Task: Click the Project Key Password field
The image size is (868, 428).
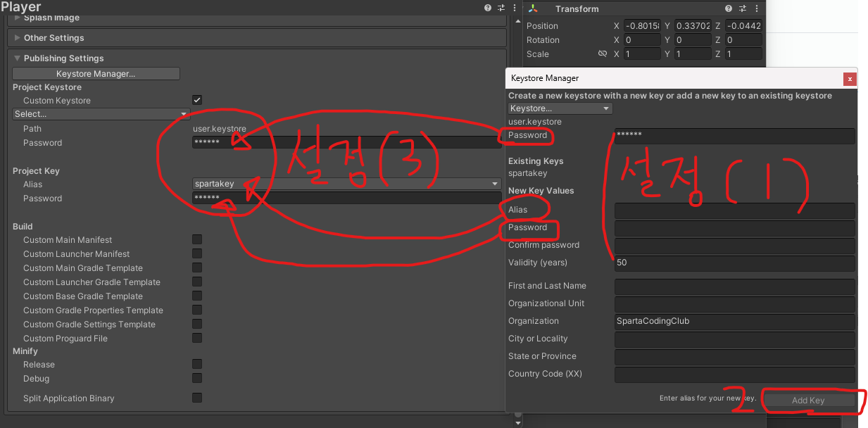Action: (347, 199)
